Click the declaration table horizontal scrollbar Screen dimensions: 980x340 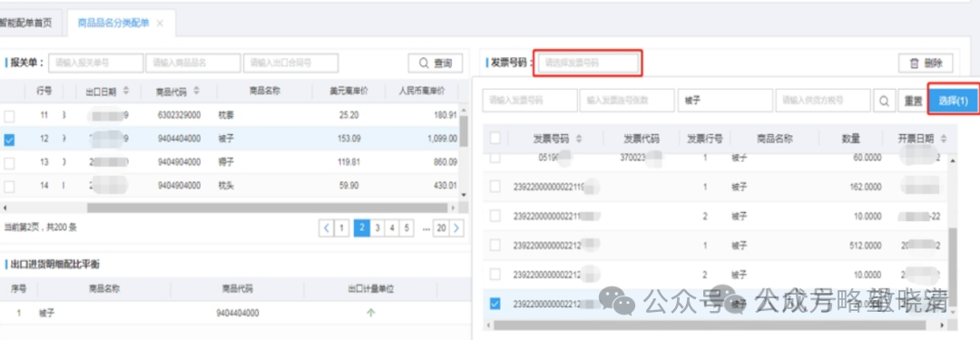pyautogui.click(x=268, y=208)
